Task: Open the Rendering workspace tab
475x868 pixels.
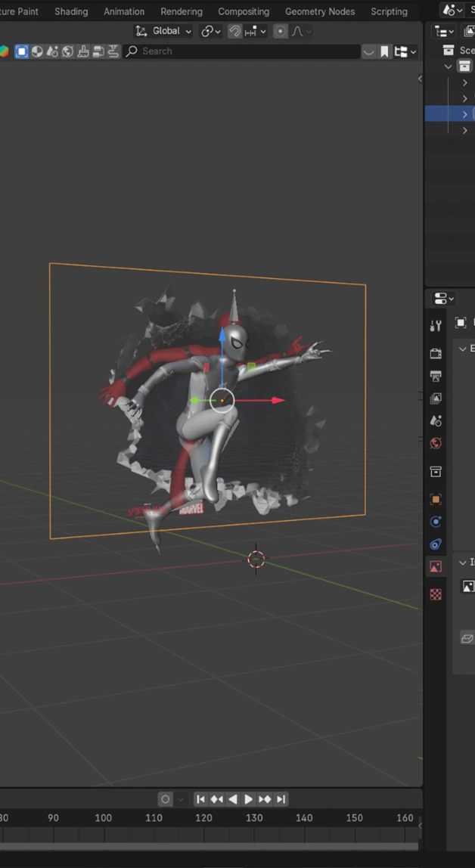Action: [x=182, y=11]
